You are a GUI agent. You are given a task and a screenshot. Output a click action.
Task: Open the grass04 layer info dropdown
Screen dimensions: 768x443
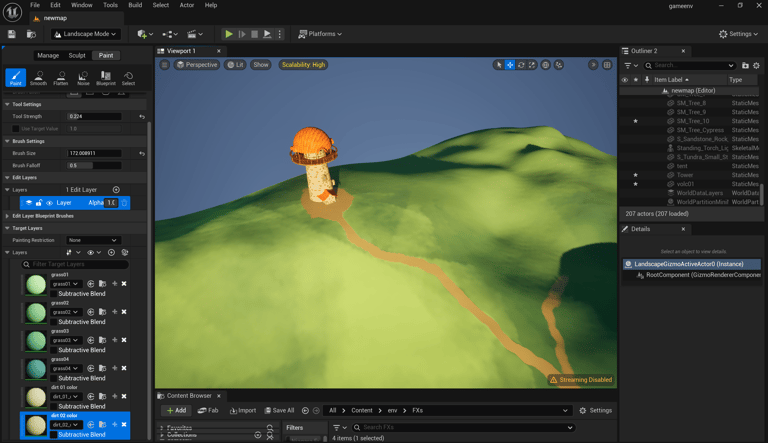click(66, 368)
